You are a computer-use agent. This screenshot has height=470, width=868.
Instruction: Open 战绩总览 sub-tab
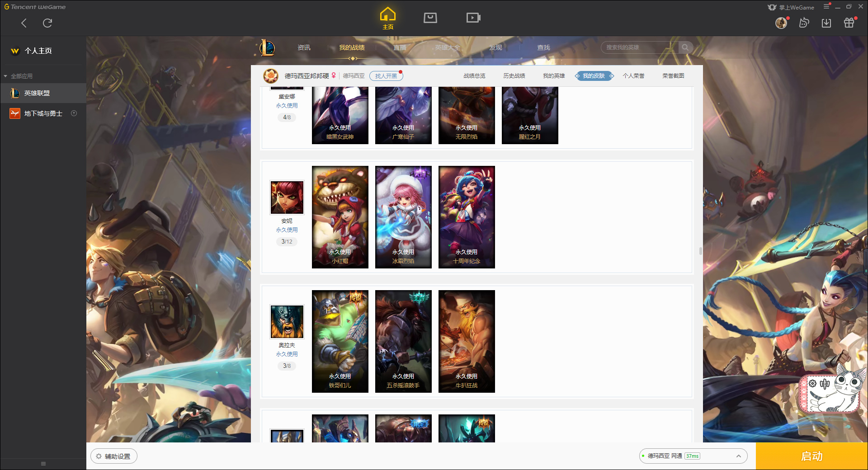pos(474,76)
